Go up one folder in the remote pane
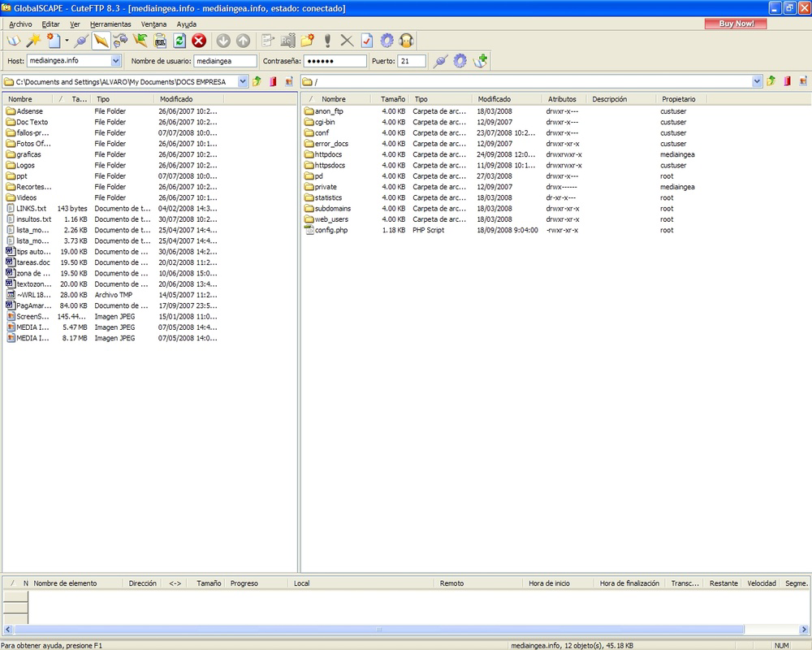Viewport: 812px width, 650px height. click(771, 81)
